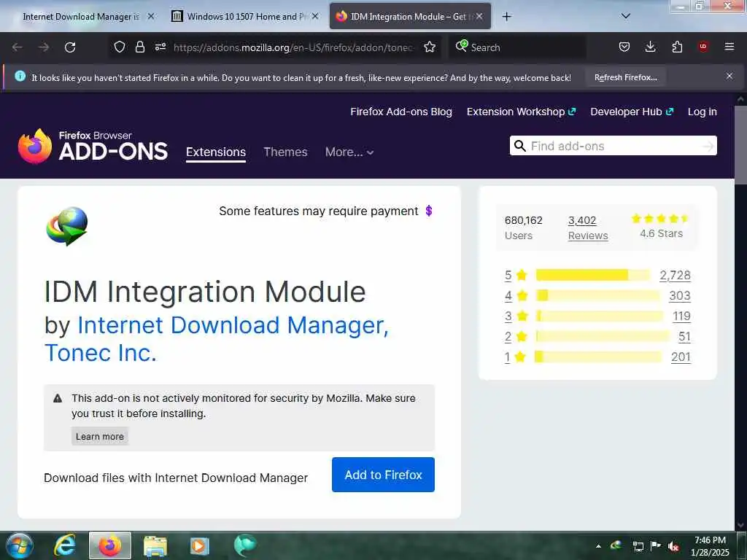
Task: View site security lock information
Action: point(139,47)
